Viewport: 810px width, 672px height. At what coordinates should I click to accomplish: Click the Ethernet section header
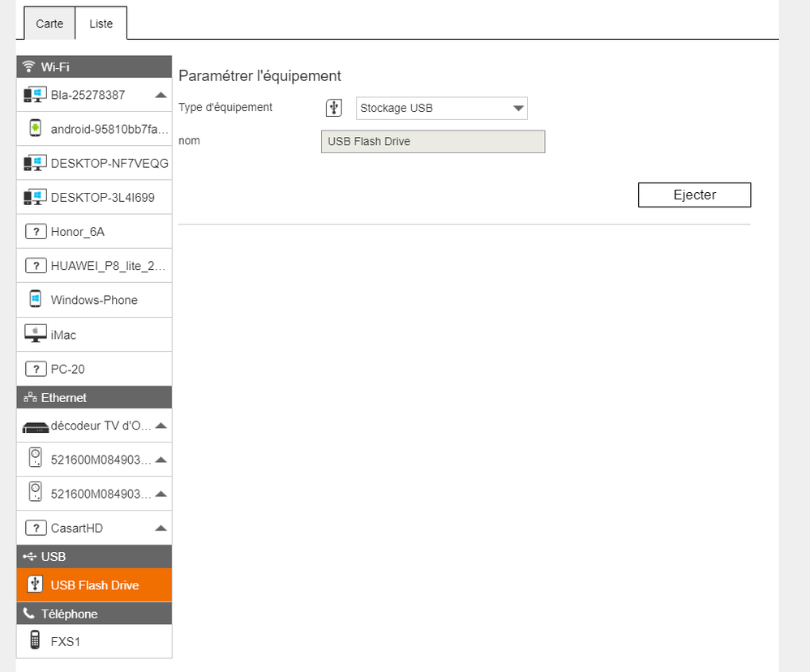(x=94, y=397)
